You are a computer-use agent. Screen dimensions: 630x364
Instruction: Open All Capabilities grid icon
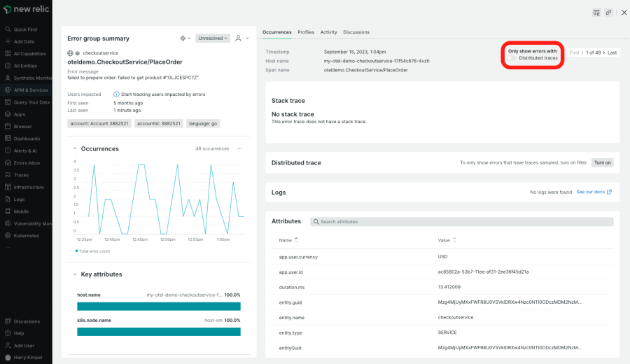point(8,53)
